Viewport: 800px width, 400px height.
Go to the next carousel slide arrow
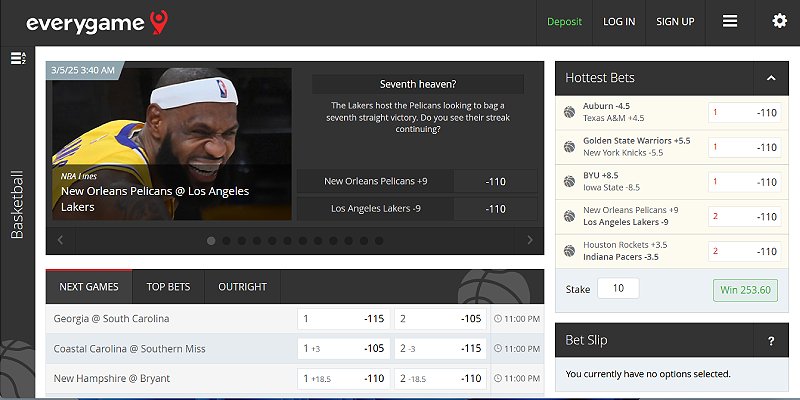pyautogui.click(x=530, y=240)
